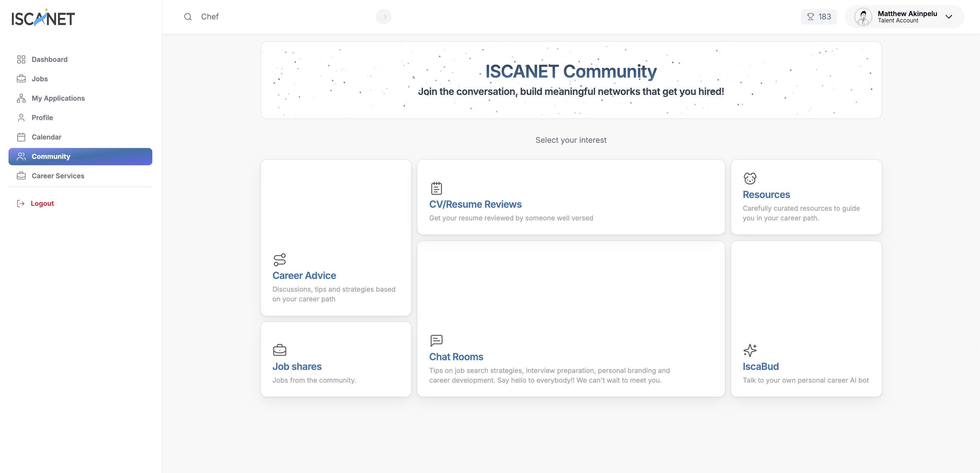The image size is (980, 473).
Task: Select the IscaBud sparkle icon
Action: point(750,350)
